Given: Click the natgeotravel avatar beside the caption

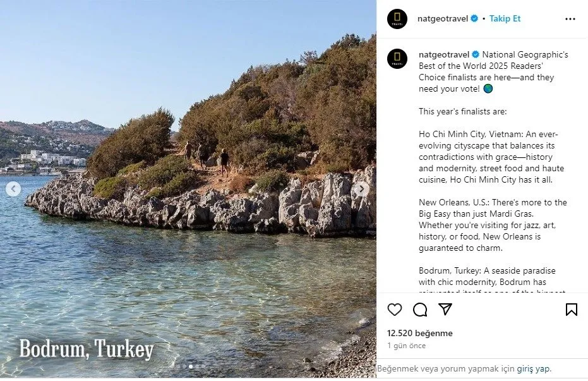Looking at the screenshot, I should click(x=397, y=59).
